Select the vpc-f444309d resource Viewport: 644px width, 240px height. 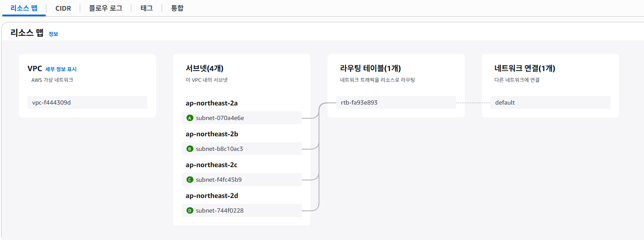pyautogui.click(x=87, y=102)
